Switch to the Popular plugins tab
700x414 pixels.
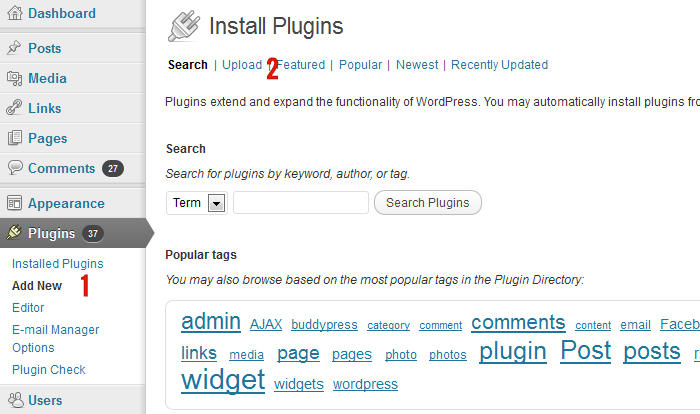point(360,65)
